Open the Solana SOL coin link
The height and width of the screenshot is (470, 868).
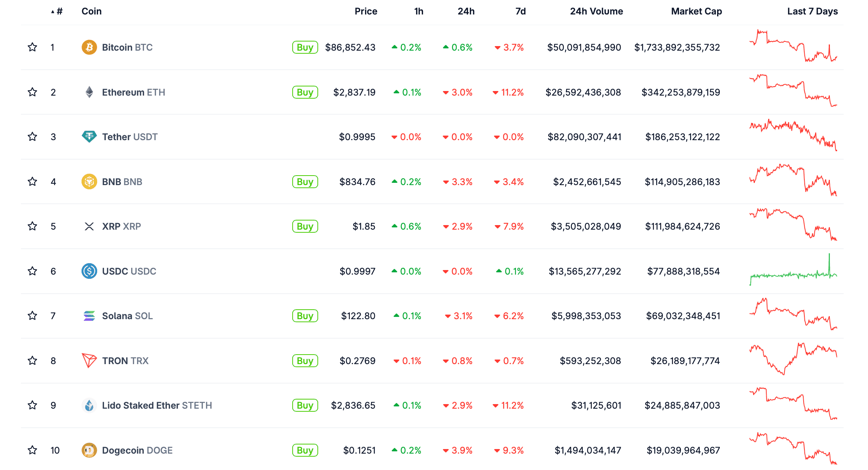[x=127, y=316]
